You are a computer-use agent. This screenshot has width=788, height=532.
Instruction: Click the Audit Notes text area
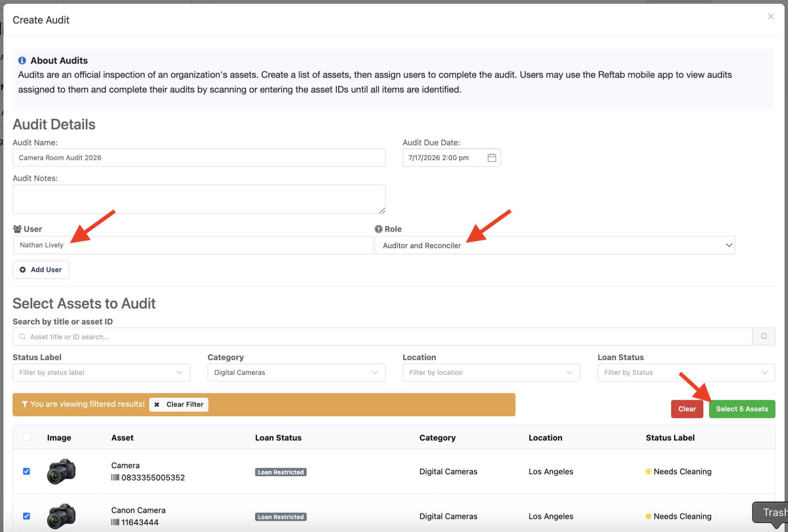[199, 199]
